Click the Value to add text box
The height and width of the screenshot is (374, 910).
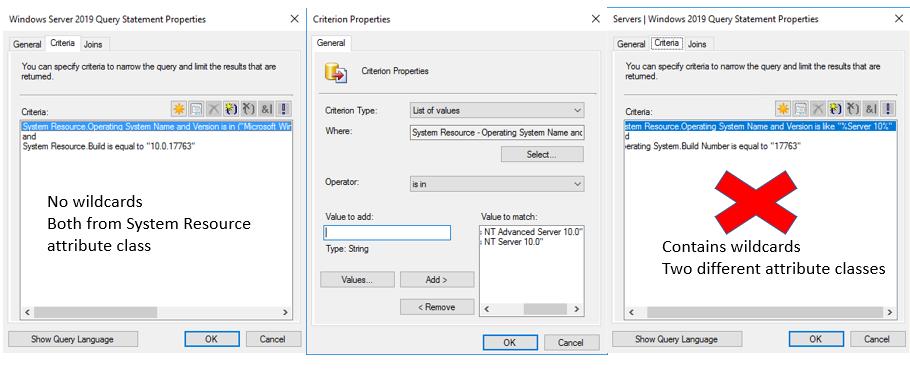387,232
